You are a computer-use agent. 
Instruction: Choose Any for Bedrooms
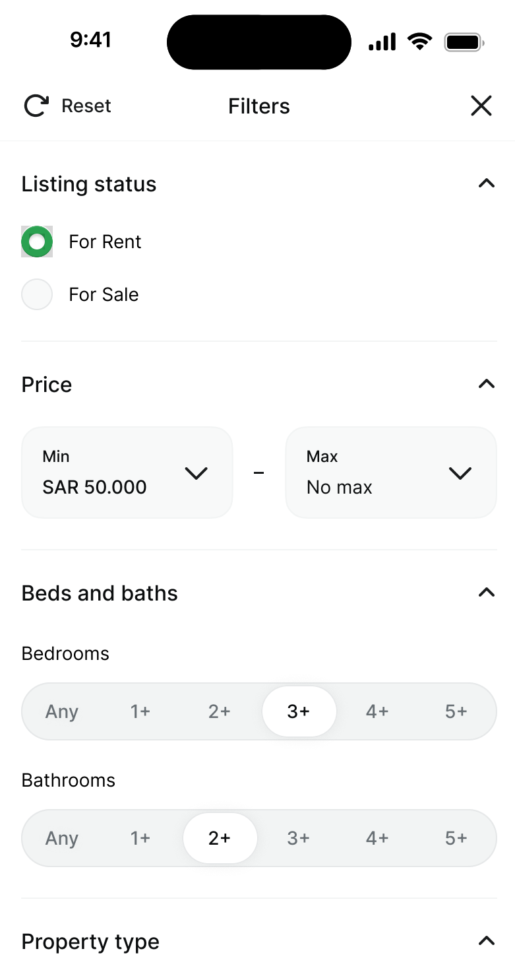(62, 711)
